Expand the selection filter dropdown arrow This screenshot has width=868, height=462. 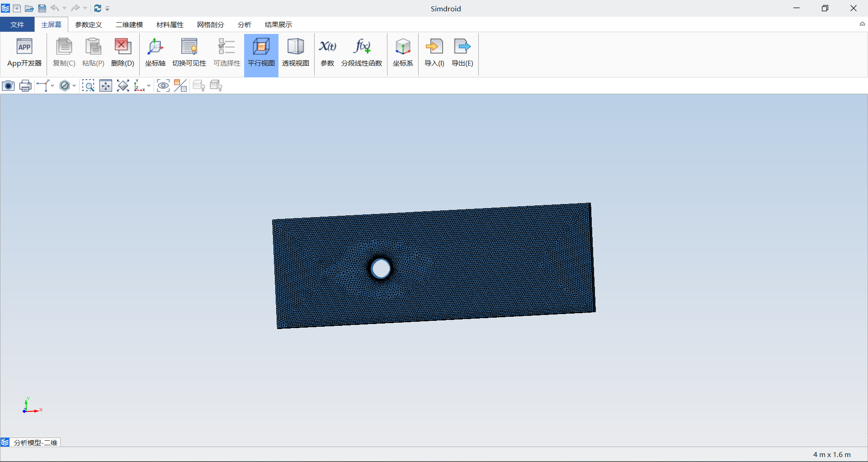pyautogui.click(x=74, y=86)
